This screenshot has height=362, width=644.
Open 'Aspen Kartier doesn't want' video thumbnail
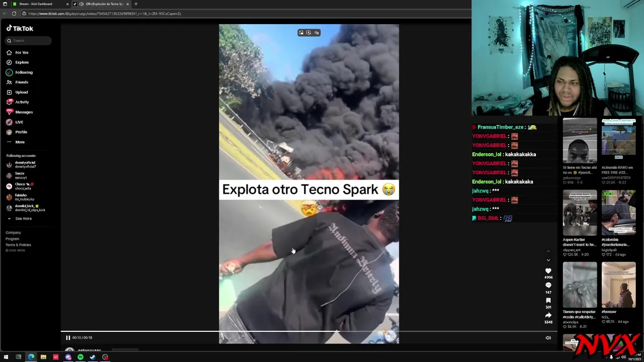580,213
